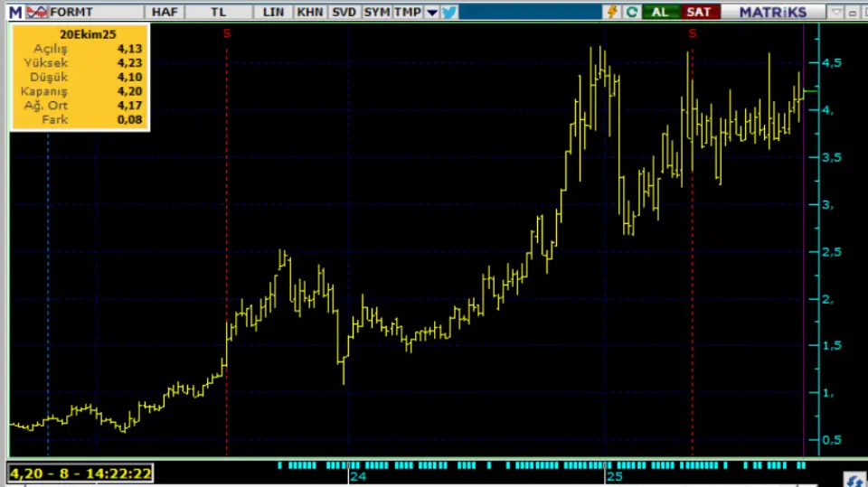The height and width of the screenshot is (487, 868).
Task: Click the green C refresh icon
Action: (x=632, y=12)
